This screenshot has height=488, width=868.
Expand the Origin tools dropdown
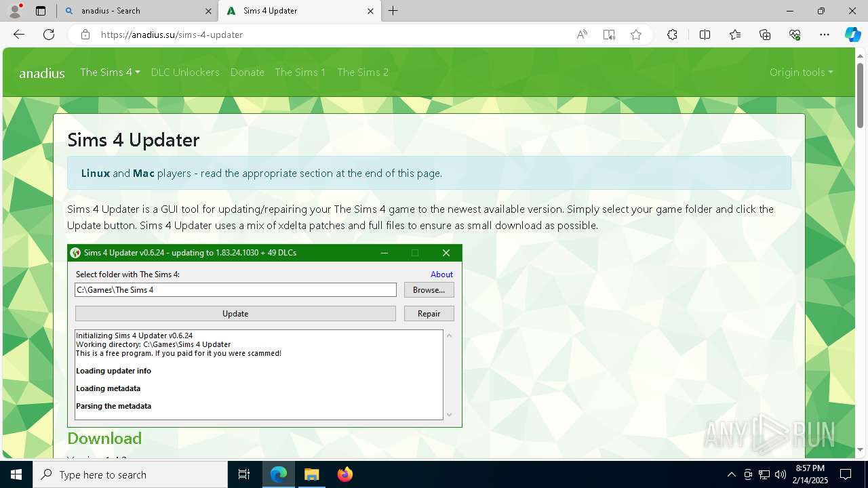click(801, 72)
